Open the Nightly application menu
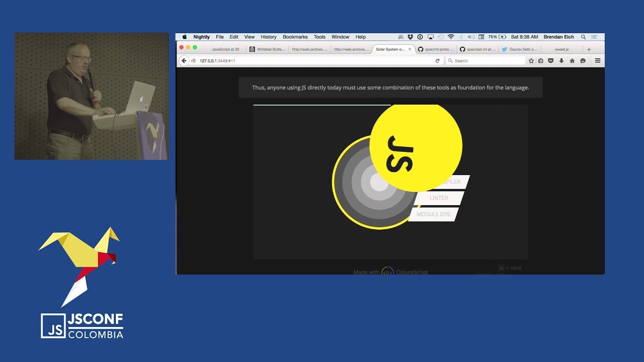This screenshot has height=362, width=644. (202, 37)
